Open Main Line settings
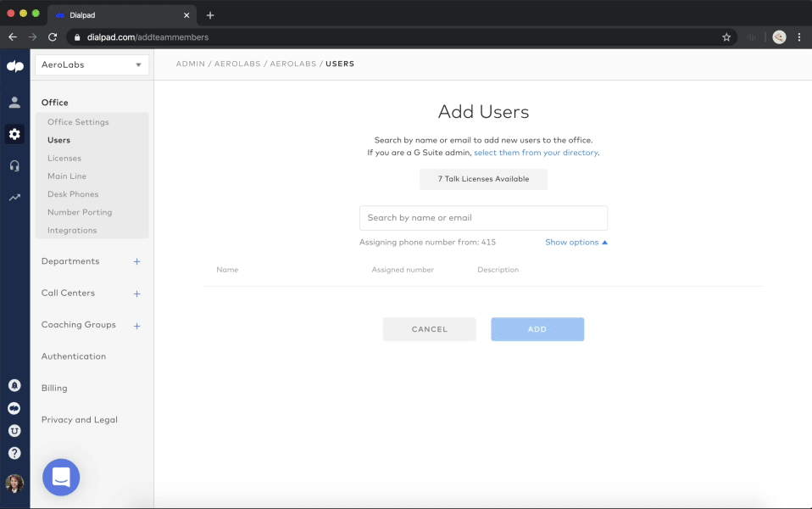The width and height of the screenshot is (812, 509). (x=67, y=176)
